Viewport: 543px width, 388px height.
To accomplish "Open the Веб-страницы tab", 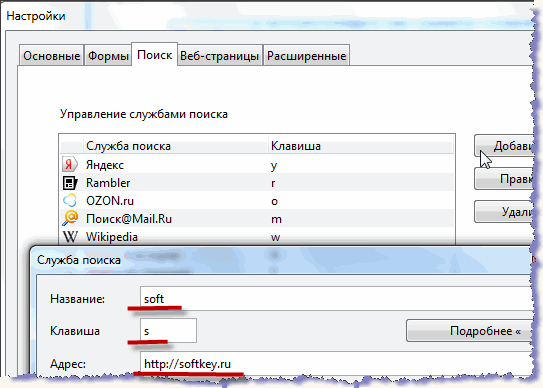I will (220, 55).
